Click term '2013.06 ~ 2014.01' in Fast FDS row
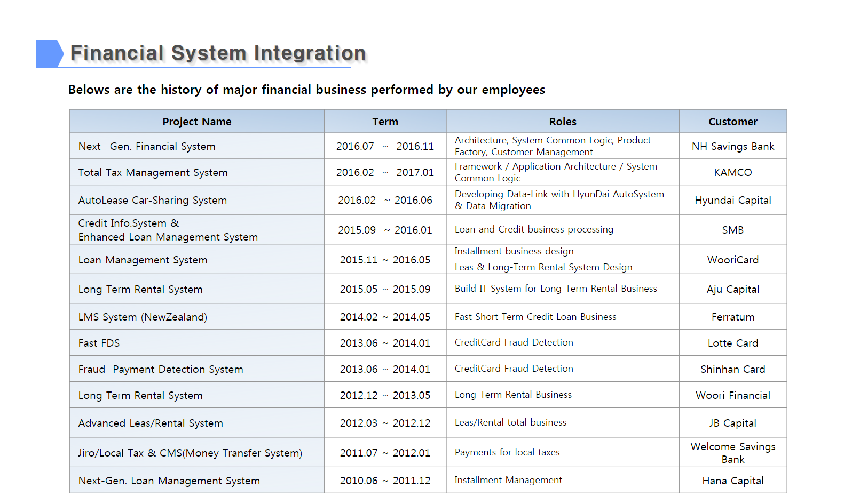This screenshot has height=504, width=852. (x=385, y=343)
